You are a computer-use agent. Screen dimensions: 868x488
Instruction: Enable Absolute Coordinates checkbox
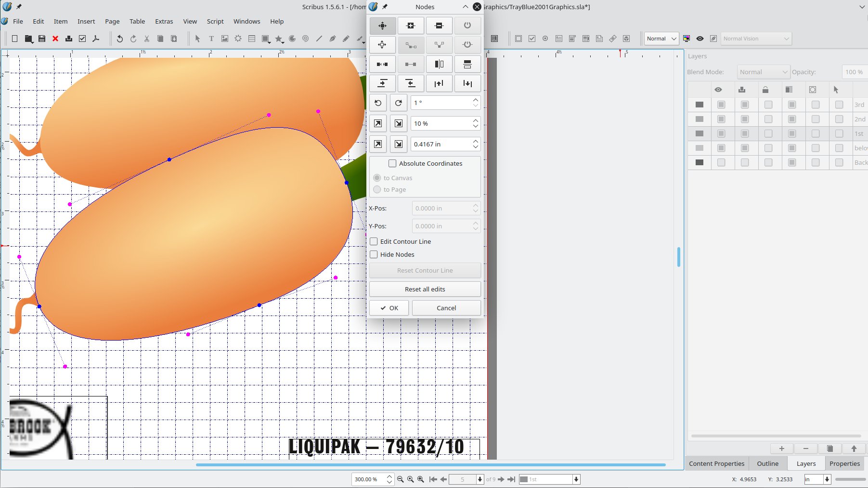point(392,163)
